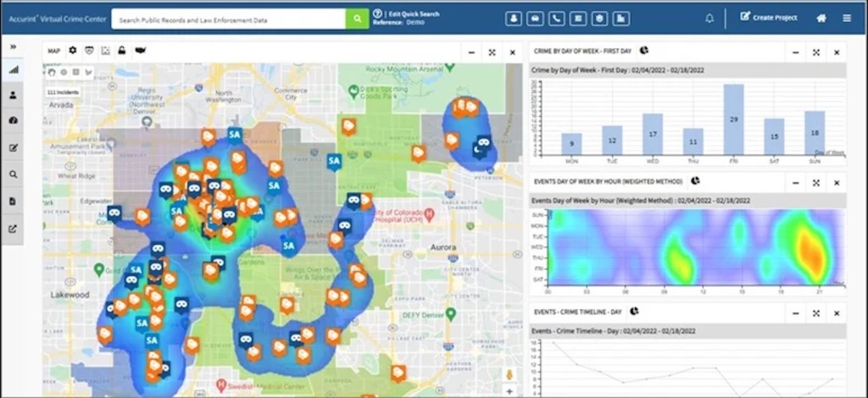Click the external link sidebar icon

(14, 229)
